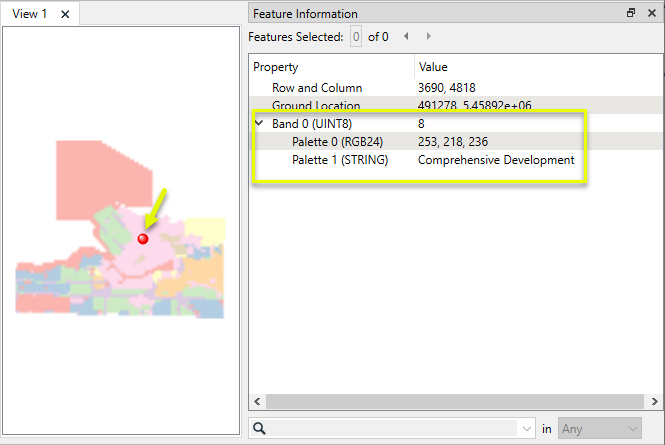
Task: Select the Row and Column property
Action: (x=317, y=88)
